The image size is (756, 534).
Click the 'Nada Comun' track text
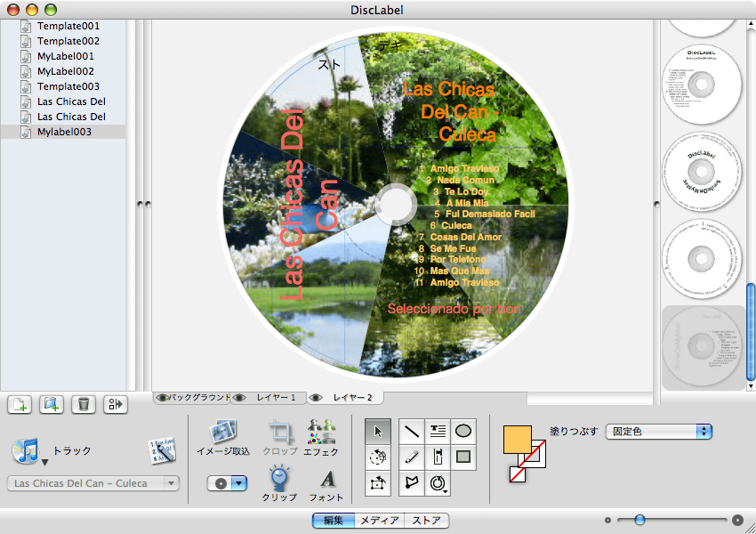pos(466,180)
